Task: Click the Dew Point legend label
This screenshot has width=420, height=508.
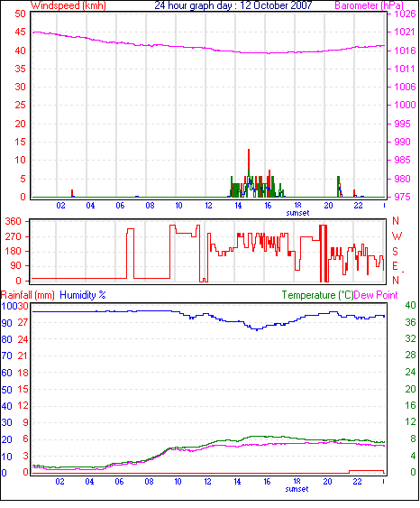Action: click(x=376, y=295)
